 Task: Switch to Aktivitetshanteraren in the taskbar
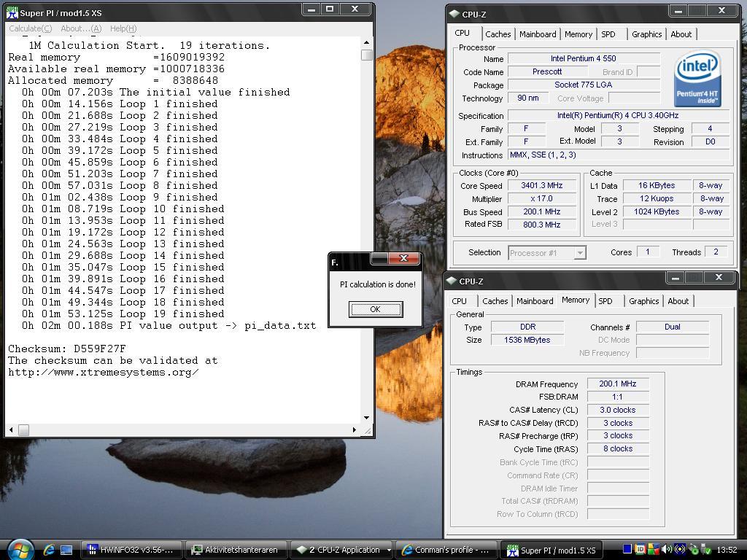236,550
